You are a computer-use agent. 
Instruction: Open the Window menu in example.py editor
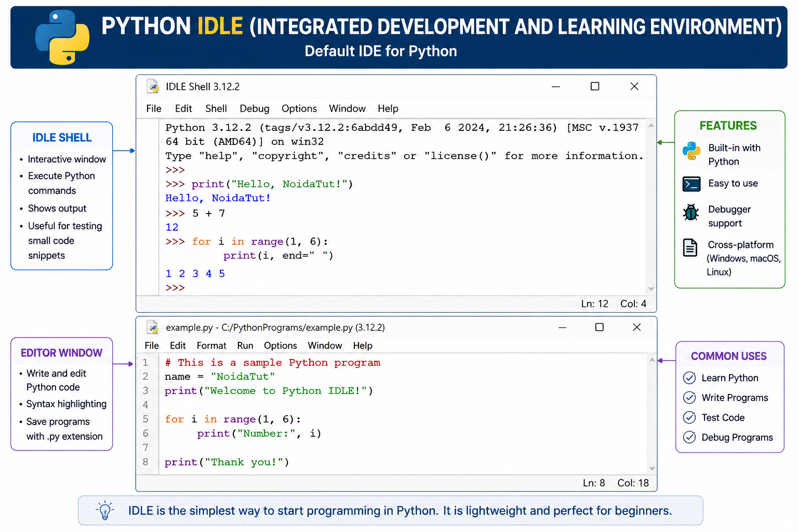tap(325, 345)
